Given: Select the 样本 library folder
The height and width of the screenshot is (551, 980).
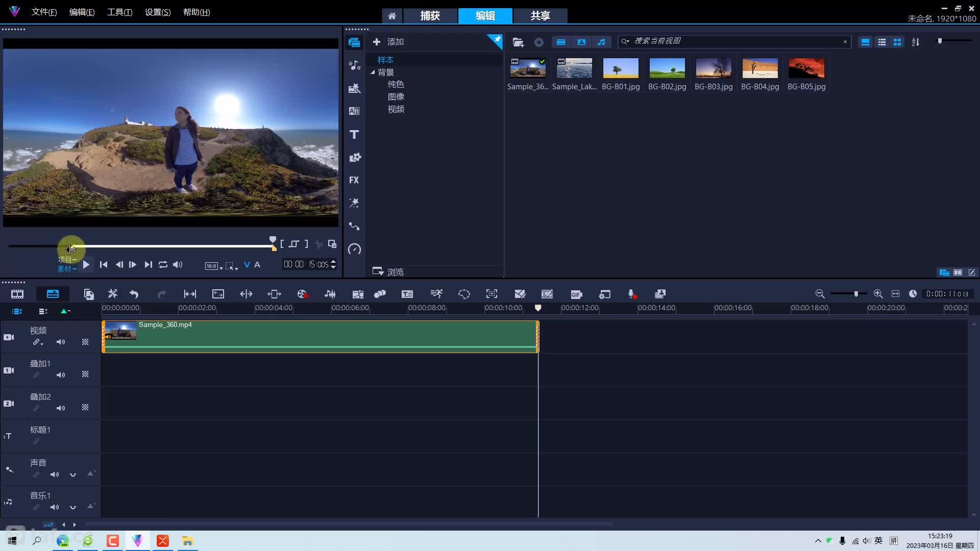Looking at the screenshot, I should (x=385, y=60).
